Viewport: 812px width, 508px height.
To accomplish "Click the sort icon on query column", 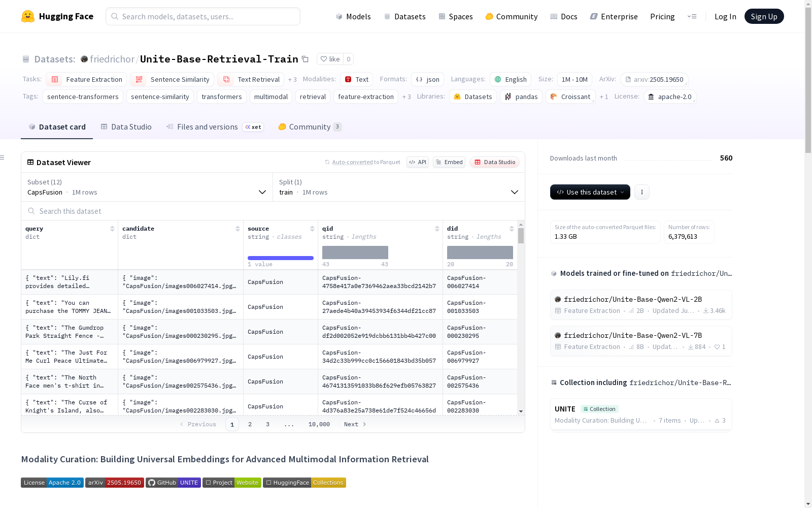I will (112, 229).
